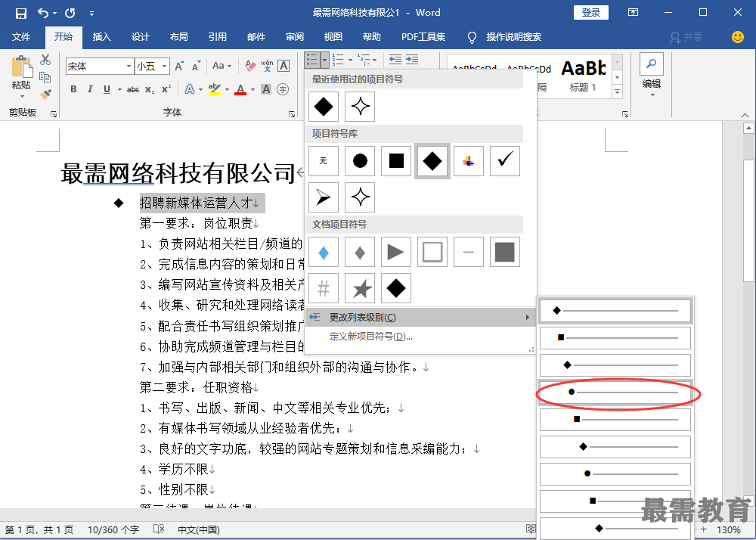Switch to the 引用 ribbon tab
The image size is (756, 540).
[x=218, y=37]
